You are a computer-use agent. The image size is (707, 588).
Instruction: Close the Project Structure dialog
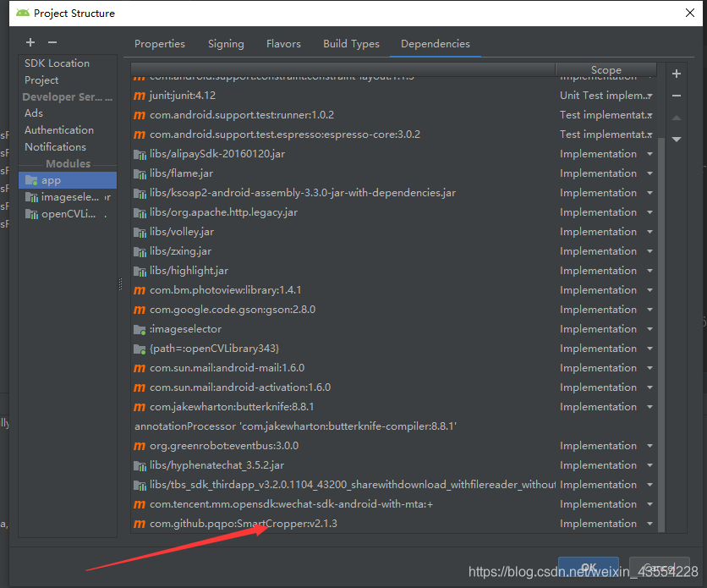click(x=690, y=13)
